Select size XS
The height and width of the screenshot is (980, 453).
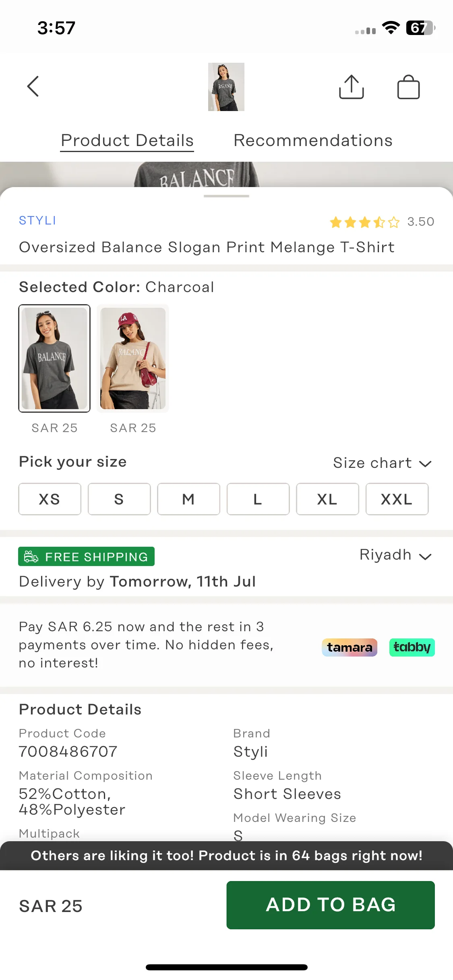(x=50, y=499)
